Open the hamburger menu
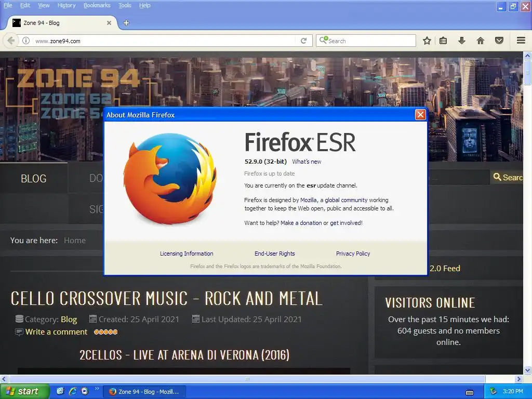532x399 pixels. [x=521, y=41]
